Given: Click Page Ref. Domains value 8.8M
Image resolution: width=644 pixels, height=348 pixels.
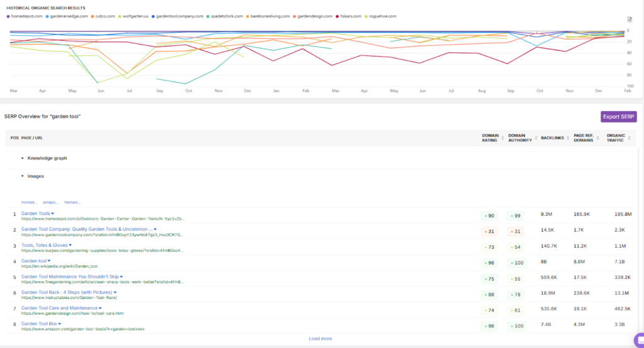Looking at the screenshot, I should [579, 261].
